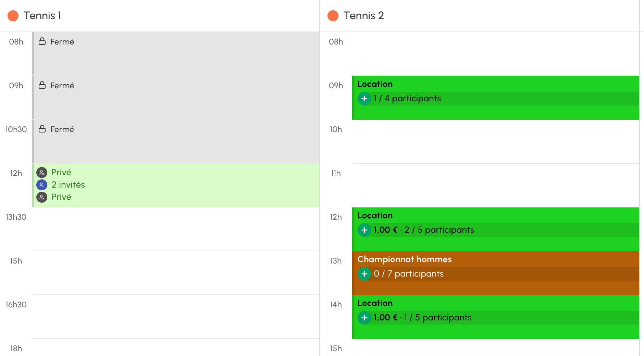The width and height of the screenshot is (644, 356).
Task: Select empty 15h slot on Tennis 1
Action: click(x=176, y=273)
